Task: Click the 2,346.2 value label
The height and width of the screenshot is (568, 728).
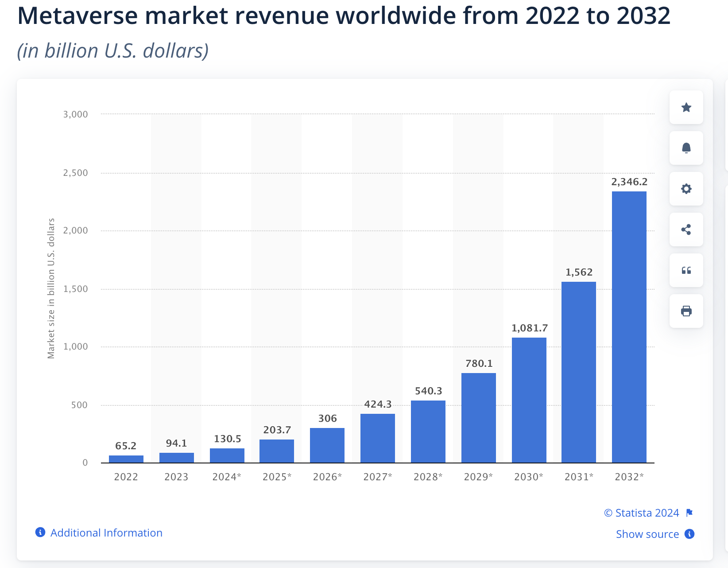Action: tap(629, 182)
